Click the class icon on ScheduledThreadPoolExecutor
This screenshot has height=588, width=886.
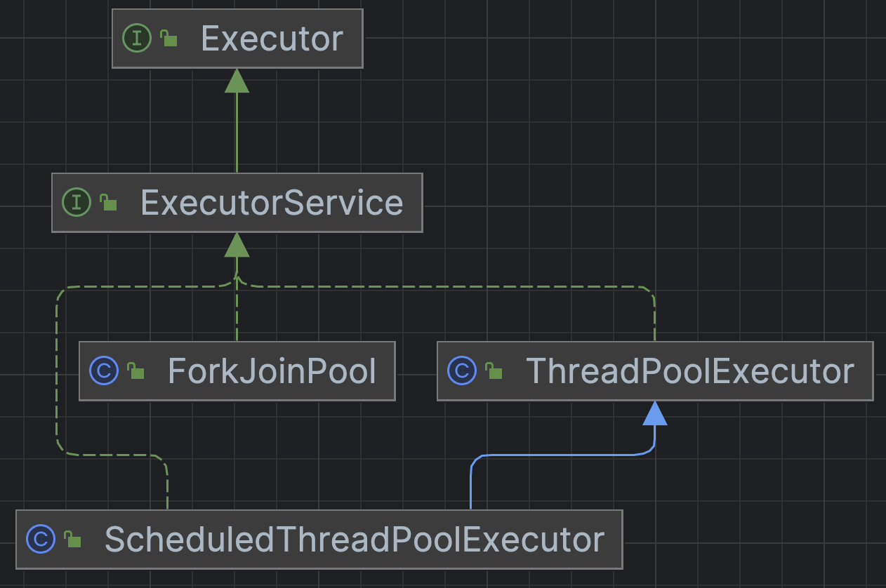click(41, 540)
